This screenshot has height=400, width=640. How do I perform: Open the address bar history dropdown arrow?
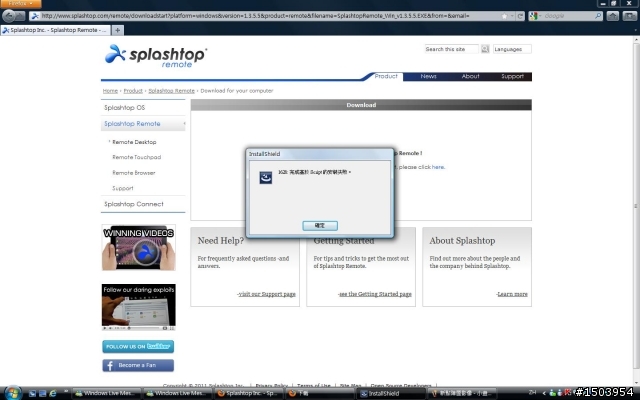(512, 16)
